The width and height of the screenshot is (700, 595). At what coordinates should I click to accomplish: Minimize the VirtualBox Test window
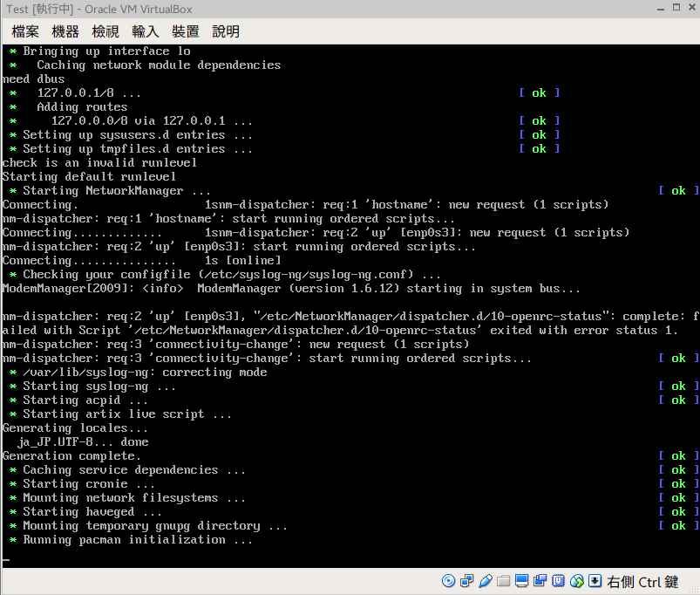pyautogui.click(x=661, y=9)
